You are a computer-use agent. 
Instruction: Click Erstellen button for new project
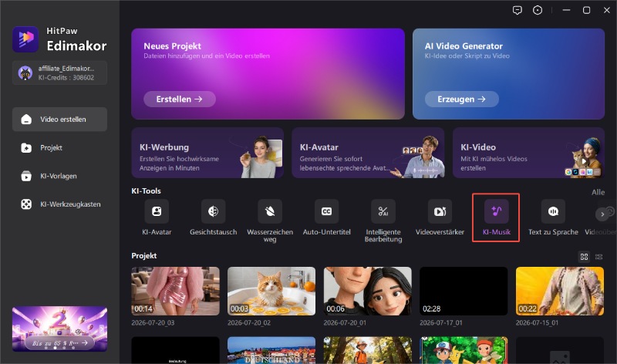click(x=180, y=99)
